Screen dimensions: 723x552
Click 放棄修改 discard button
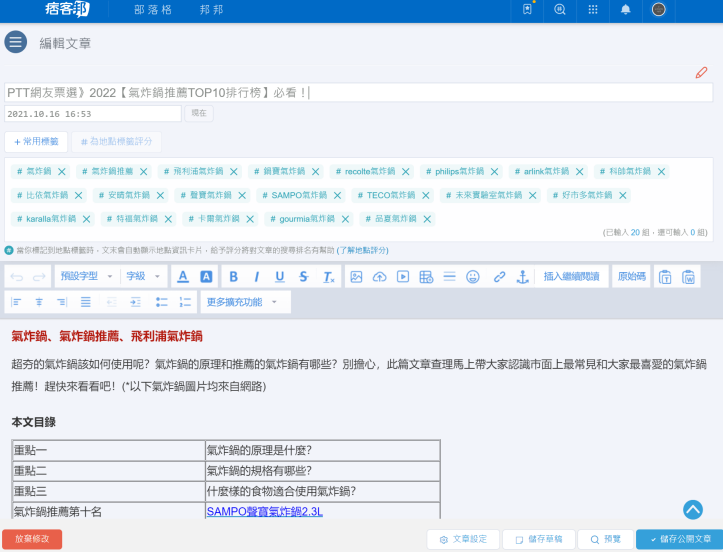32,539
